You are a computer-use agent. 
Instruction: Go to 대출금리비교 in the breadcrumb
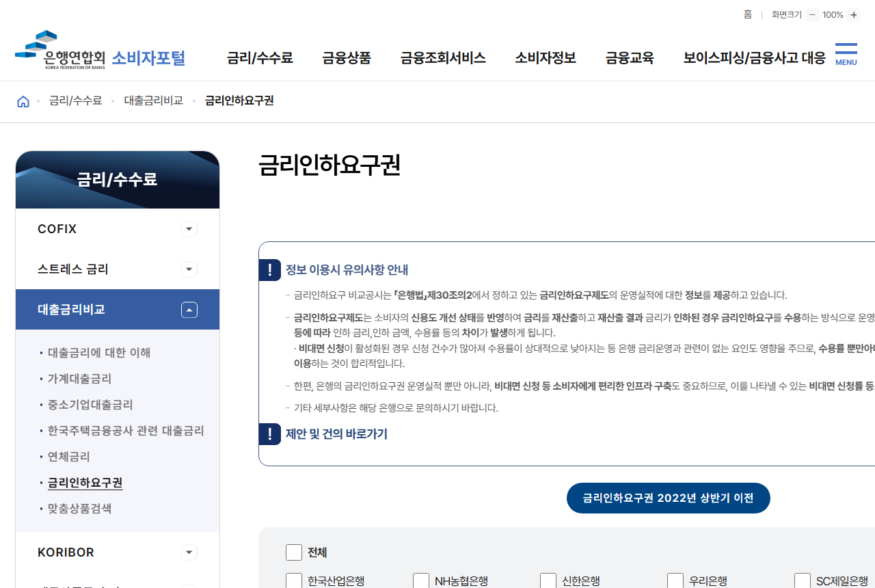point(154,101)
